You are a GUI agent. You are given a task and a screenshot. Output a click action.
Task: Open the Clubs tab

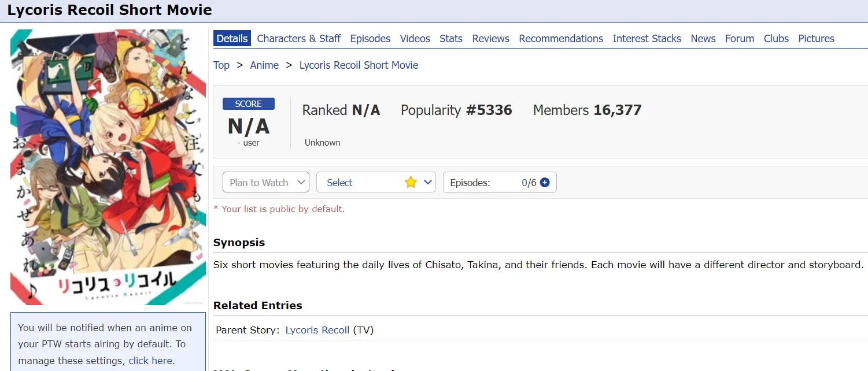(775, 39)
